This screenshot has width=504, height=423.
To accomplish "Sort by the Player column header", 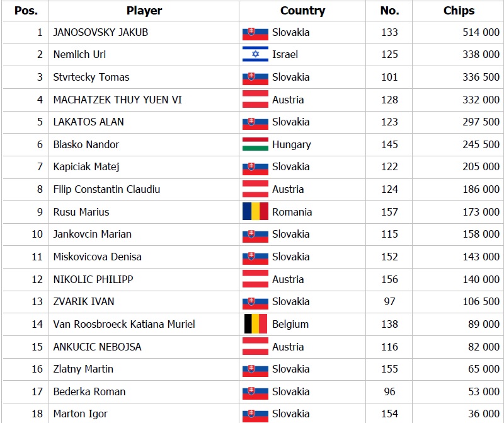I will point(144,11).
